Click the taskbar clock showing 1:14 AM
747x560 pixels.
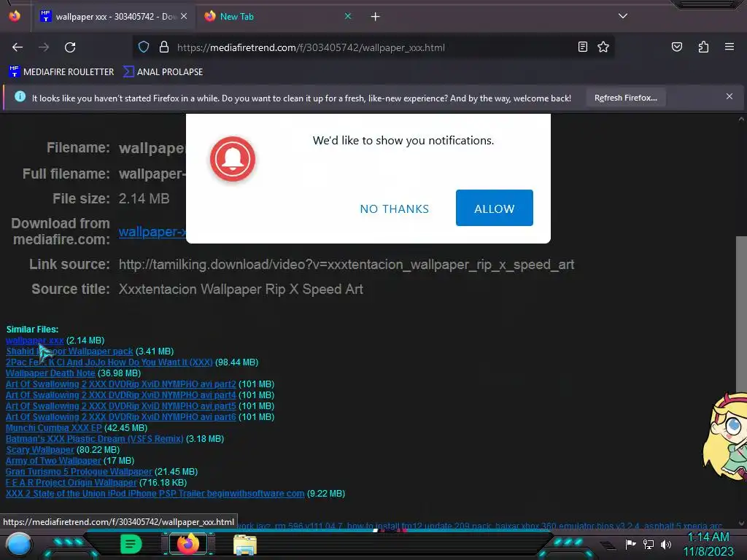point(708,544)
